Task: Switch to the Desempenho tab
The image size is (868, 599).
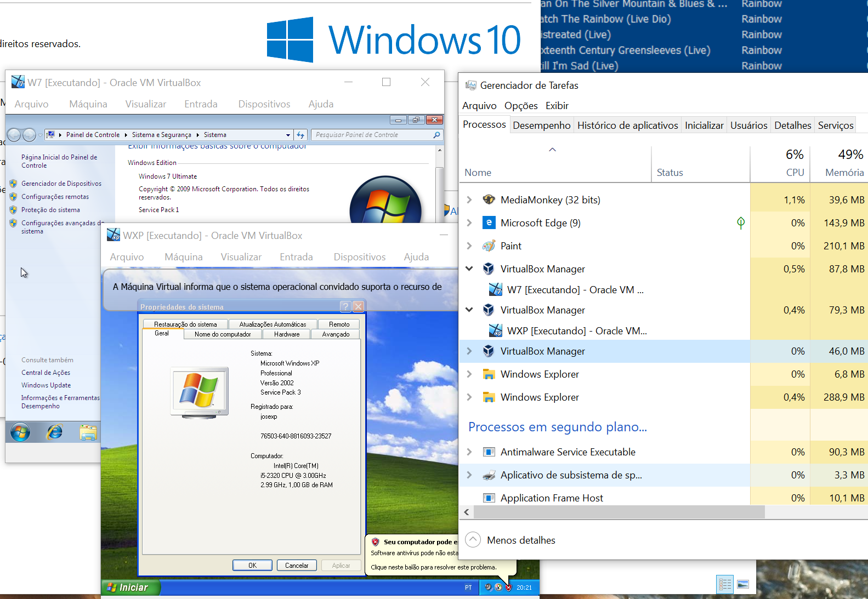Action: pyautogui.click(x=541, y=125)
